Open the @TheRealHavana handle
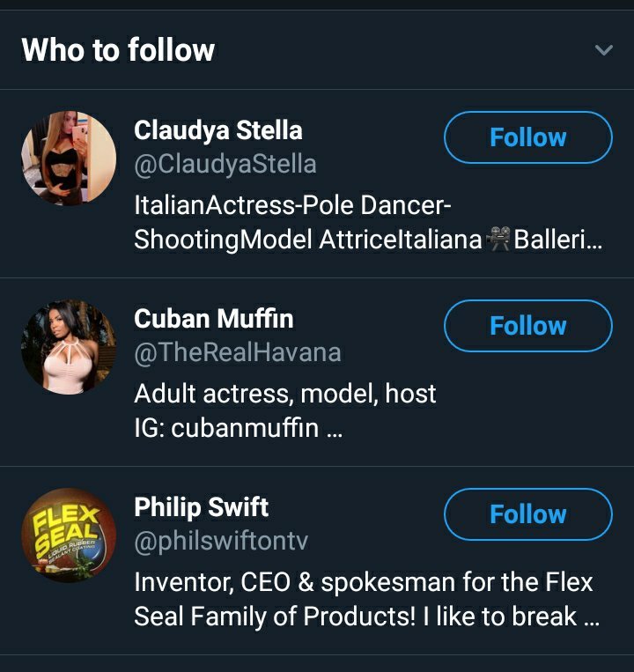Image resolution: width=634 pixels, height=672 pixels. pyautogui.click(x=237, y=353)
